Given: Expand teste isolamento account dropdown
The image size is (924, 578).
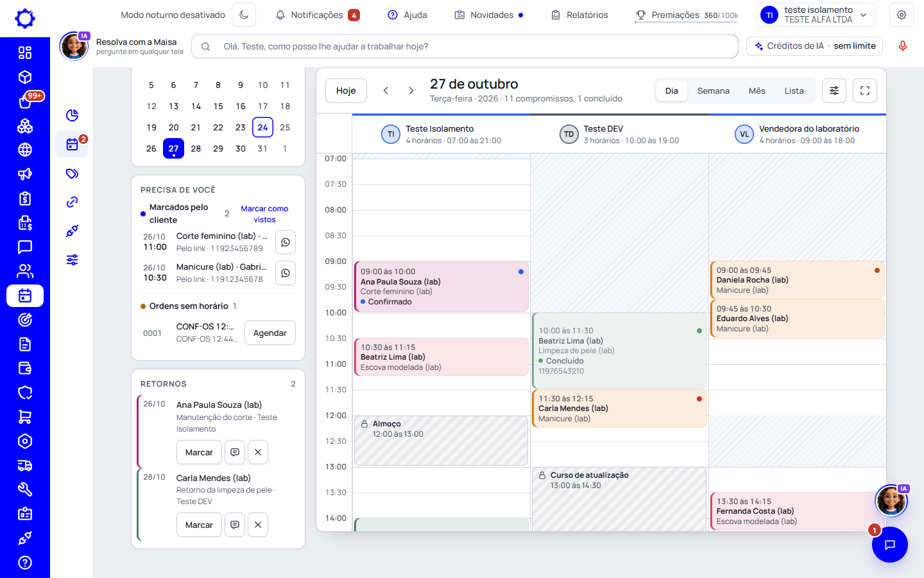Looking at the screenshot, I should coord(816,15).
